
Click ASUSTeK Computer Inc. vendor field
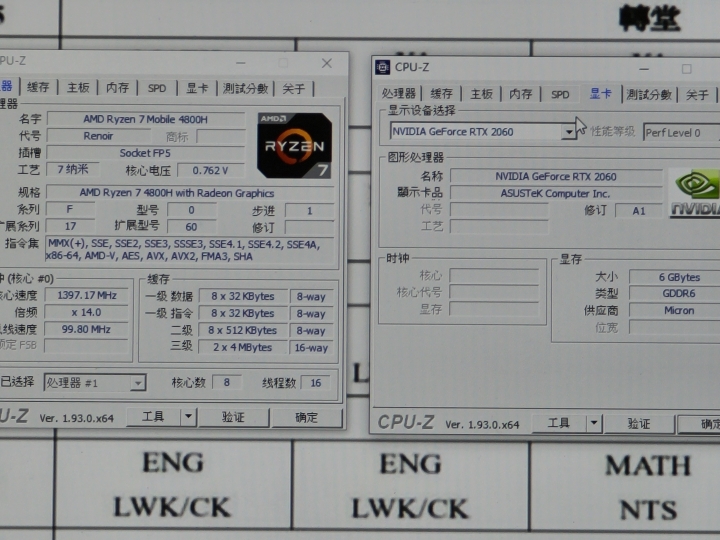point(556,194)
